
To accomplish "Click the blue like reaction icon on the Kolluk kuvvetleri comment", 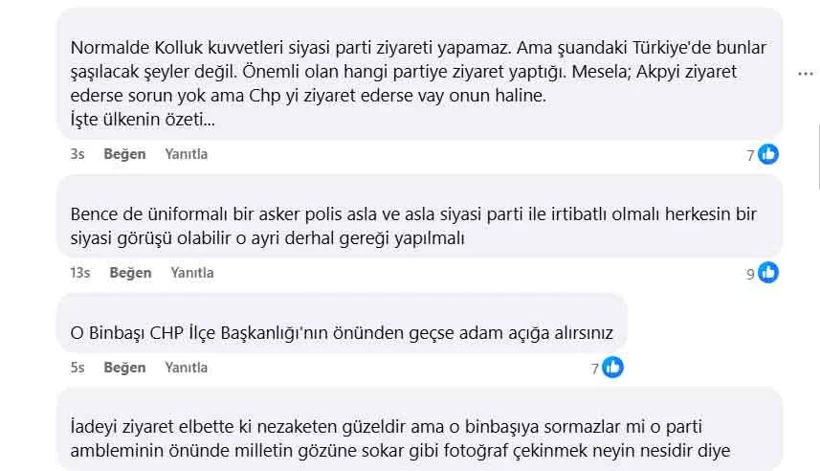I will [768, 154].
